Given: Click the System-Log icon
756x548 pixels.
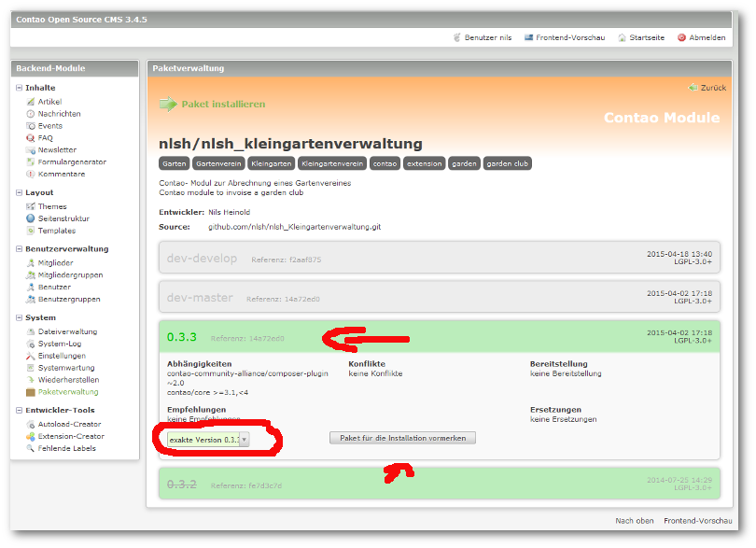Looking at the screenshot, I should [x=31, y=344].
